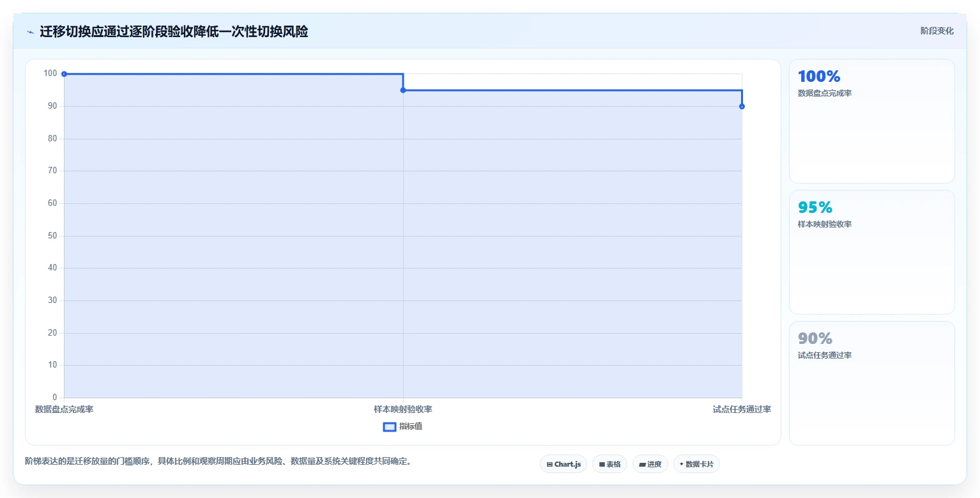Screen dimensions: 980x498
Task: Click the Chart.js tag
Action: pyautogui.click(x=563, y=464)
